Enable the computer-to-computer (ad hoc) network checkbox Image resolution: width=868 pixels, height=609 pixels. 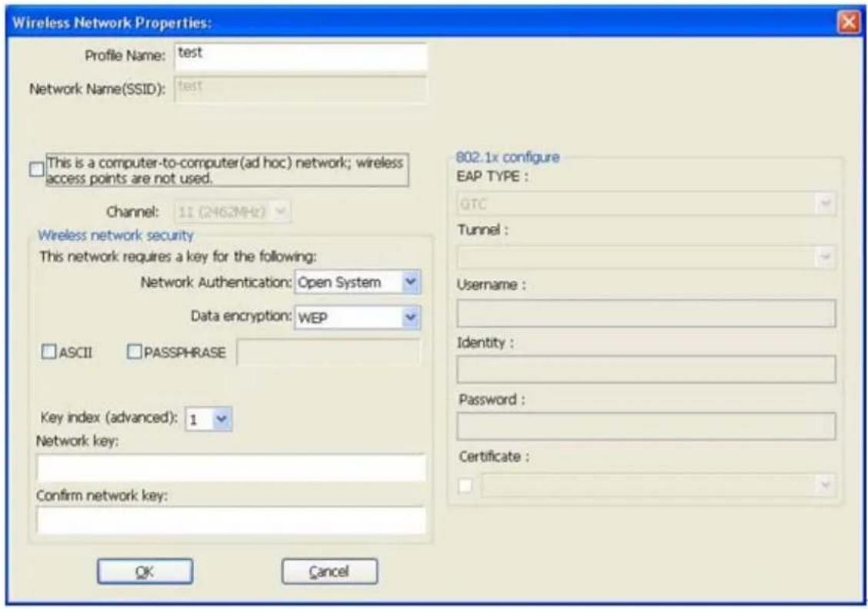click(x=36, y=170)
